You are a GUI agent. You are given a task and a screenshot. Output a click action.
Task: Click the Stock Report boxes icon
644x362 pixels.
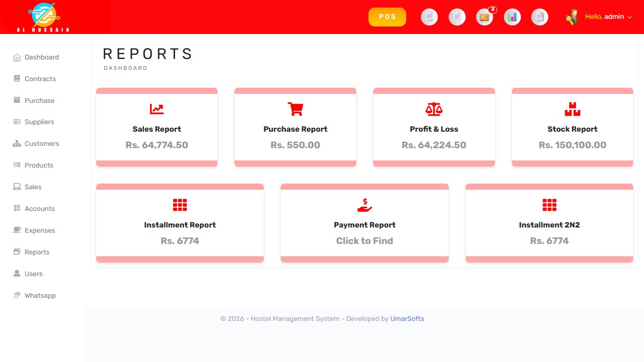pyautogui.click(x=572, y=109)
